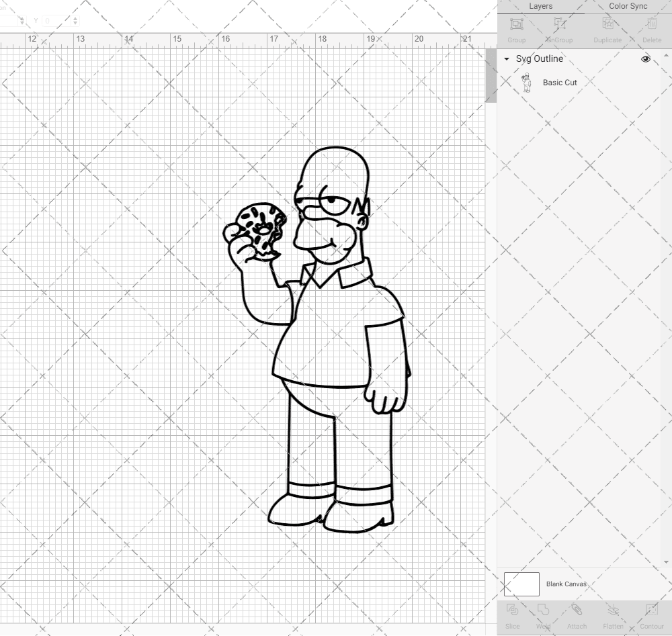Select the Basic Cut layer thumbnail

pyautogui.click(x=527, y=83)
